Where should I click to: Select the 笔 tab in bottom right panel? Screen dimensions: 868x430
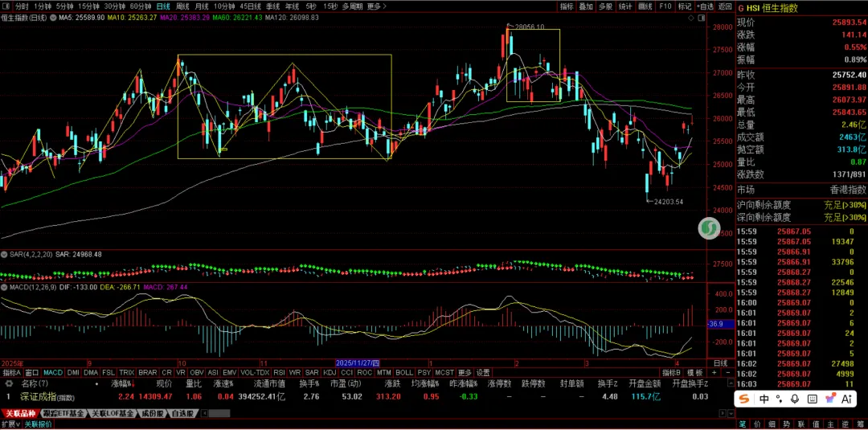coord(743,424)
